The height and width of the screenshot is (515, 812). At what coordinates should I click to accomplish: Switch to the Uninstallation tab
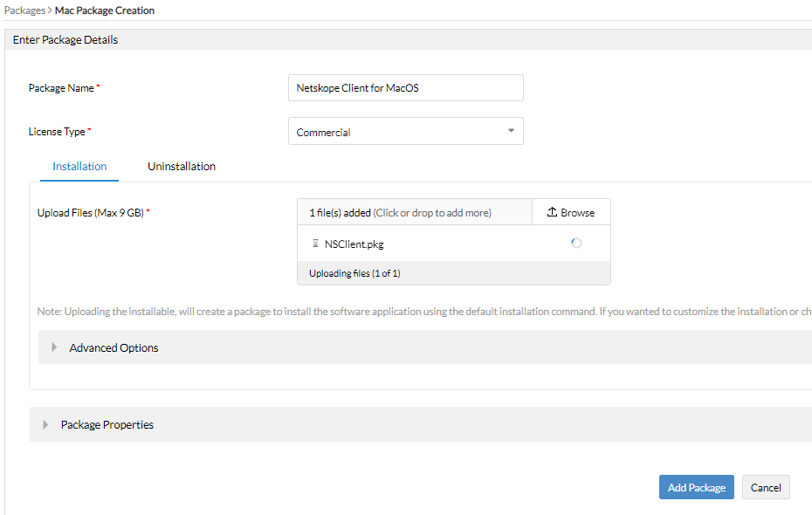click(x=181, y=166)
